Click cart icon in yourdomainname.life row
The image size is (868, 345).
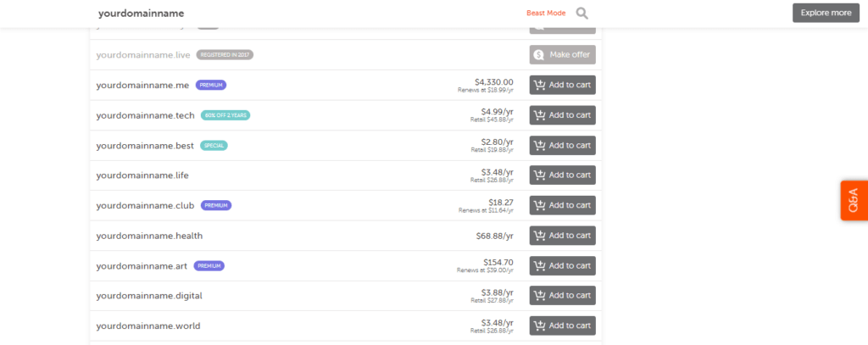click(540, 175)
